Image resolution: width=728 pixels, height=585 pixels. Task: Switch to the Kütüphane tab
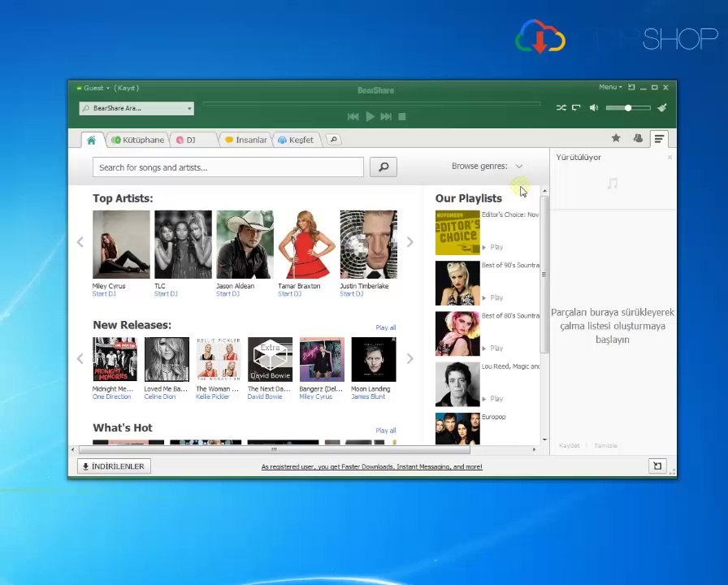point(138,140)
